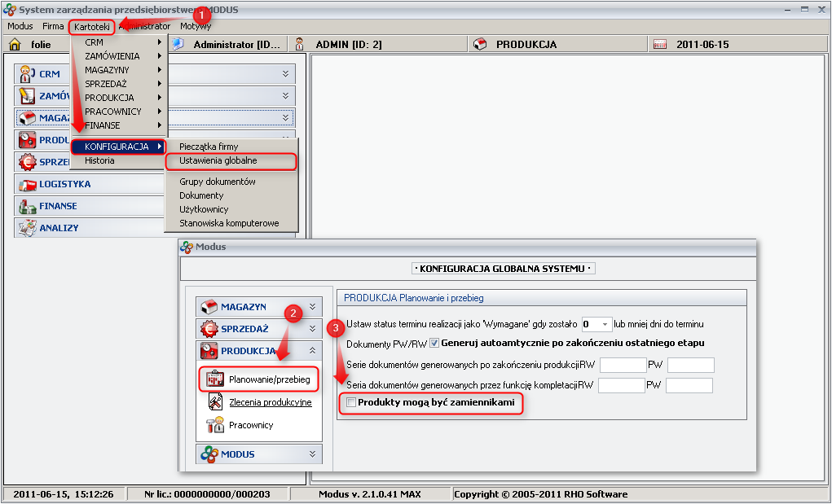Select PRACOWNICY in Kartoteki menu

(120, 112)
